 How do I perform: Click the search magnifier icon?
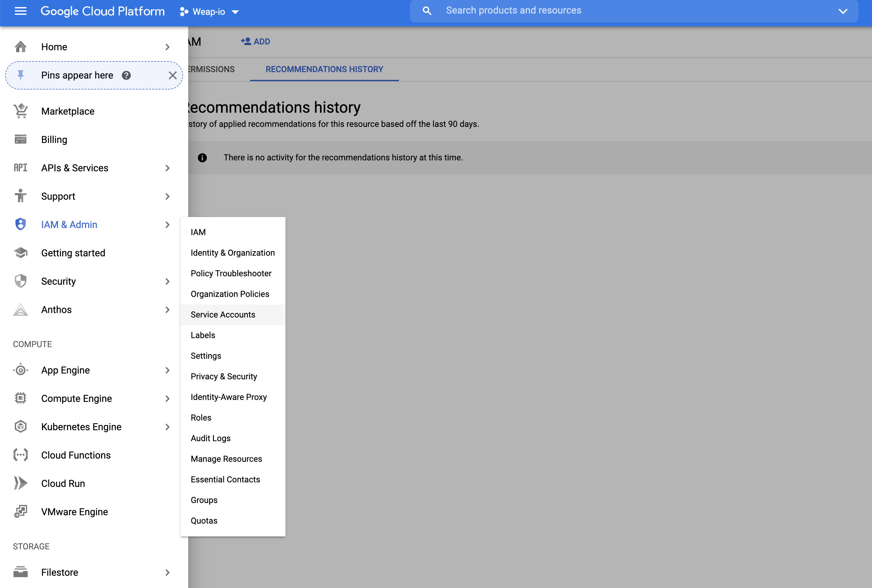[x=427, y=11]
